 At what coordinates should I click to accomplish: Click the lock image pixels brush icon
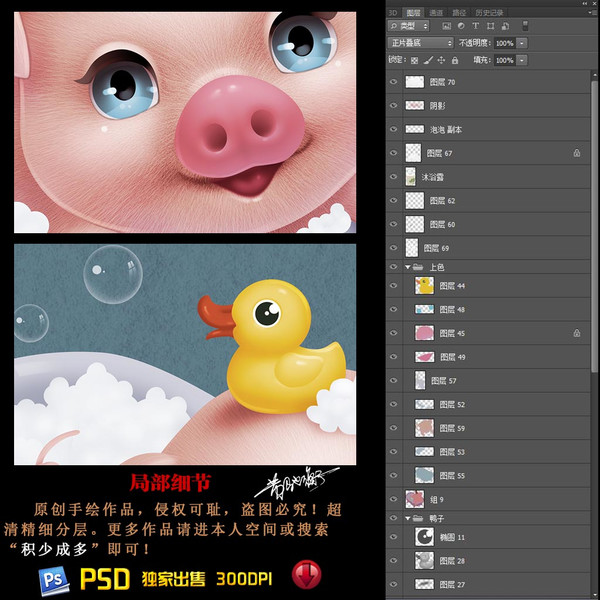point(429,60)
